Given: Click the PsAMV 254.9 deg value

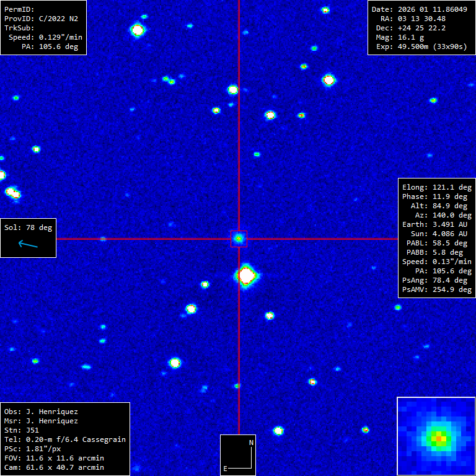Looking at the screenshot, I should pyautogui.click(x=437, y=289).
